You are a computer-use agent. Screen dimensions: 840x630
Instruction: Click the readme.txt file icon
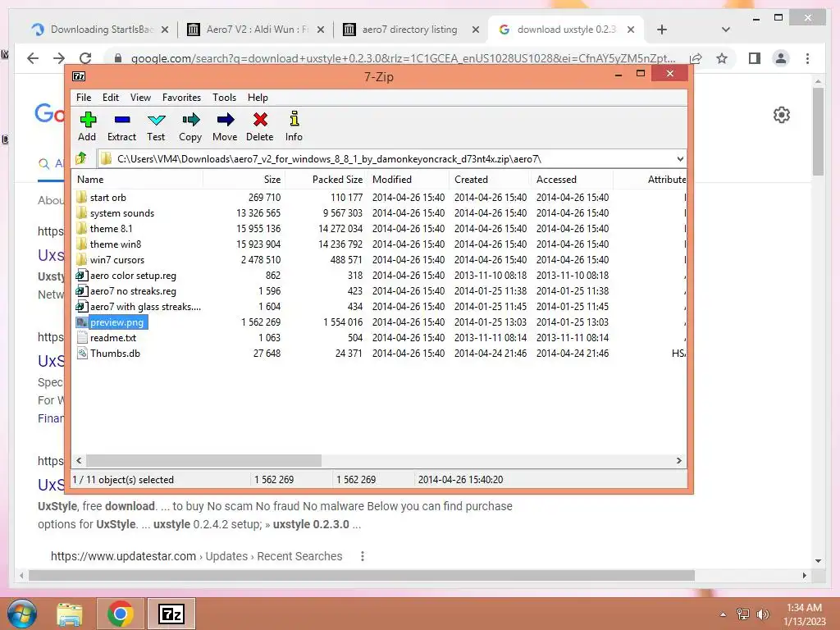pyautogui.click(x=81, y=337)
